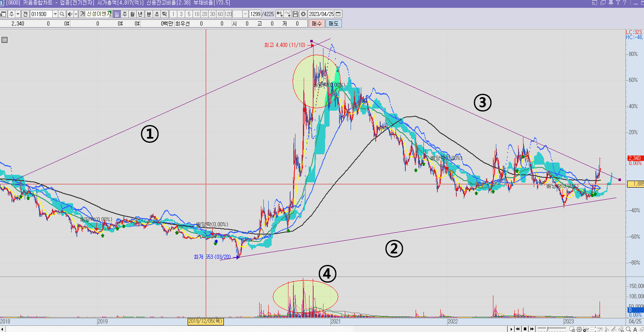Choose the 3 interval preset
This screenshot has width=644, height=332.
tap(181, 14)
